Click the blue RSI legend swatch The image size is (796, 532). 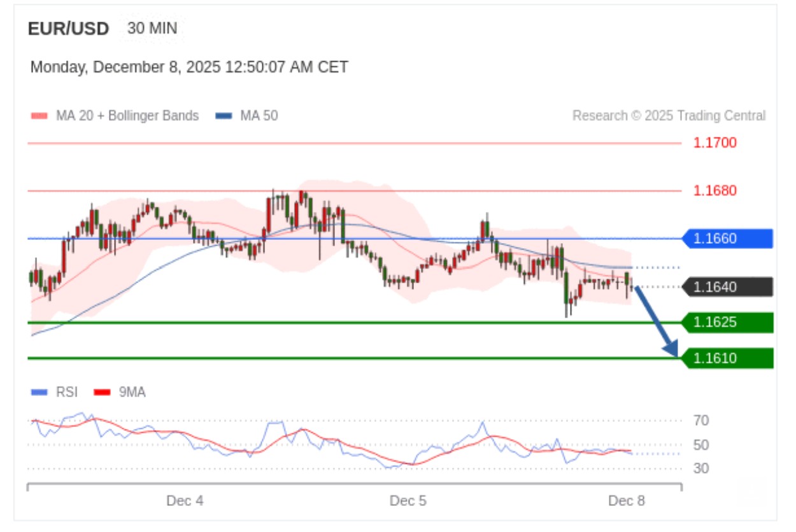tap(39, 392)
